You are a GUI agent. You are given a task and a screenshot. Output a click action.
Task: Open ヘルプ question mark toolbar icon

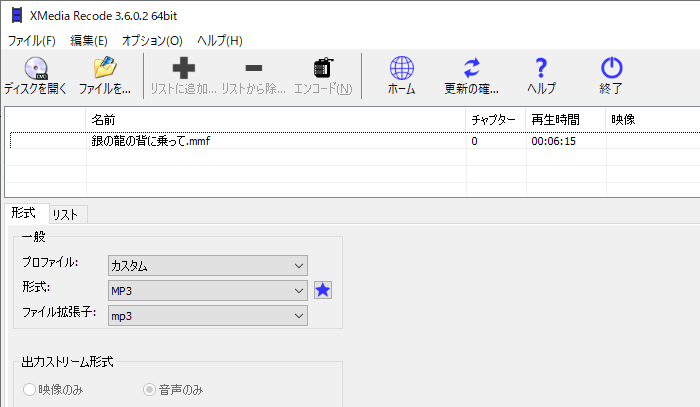541,68
